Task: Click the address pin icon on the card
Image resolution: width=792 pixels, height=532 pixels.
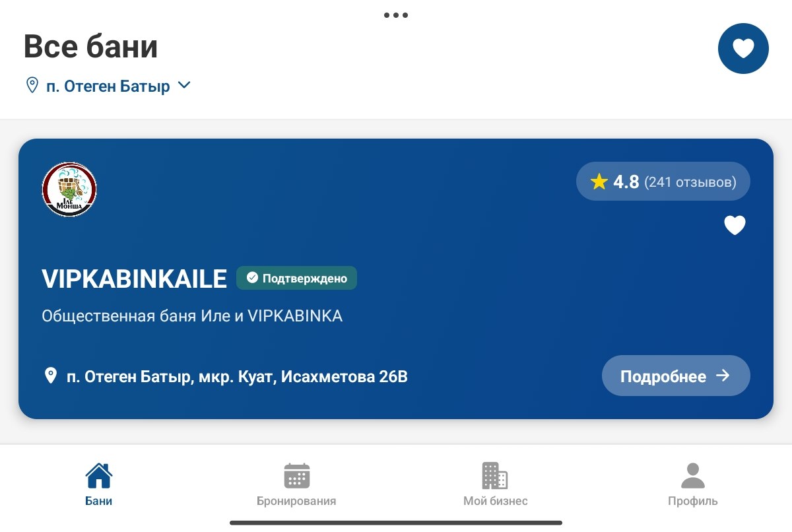Action: click(x=50, y=376)
